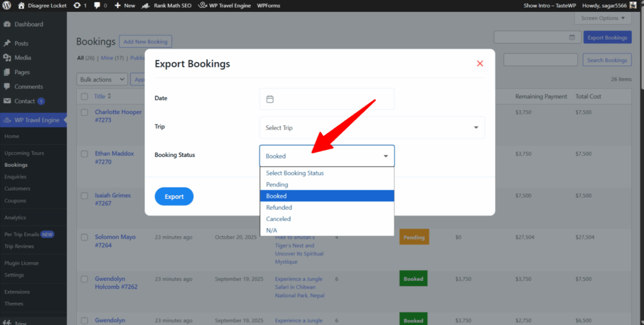
Task: Click the Dashboard icon in sidebar
Action: (x=7, y=25)
